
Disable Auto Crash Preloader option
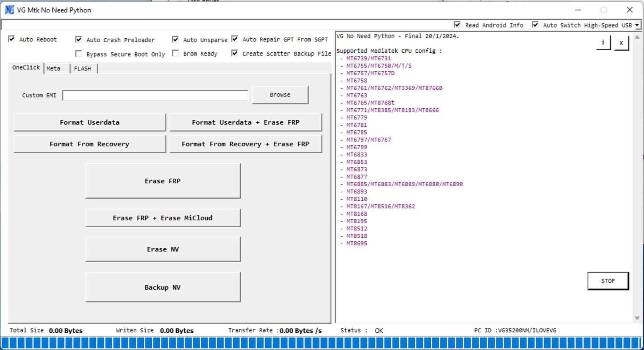click(78, 39)
